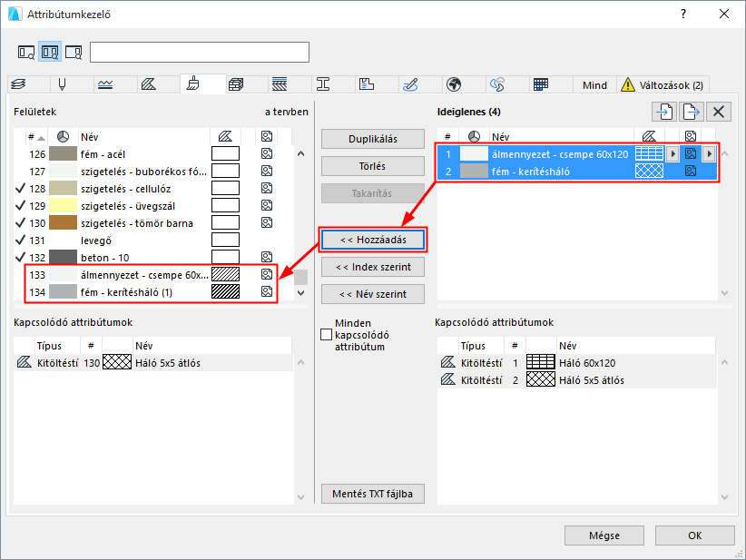Open fill dropdown arrow in temporary row 1

click(x=672, y=153)
